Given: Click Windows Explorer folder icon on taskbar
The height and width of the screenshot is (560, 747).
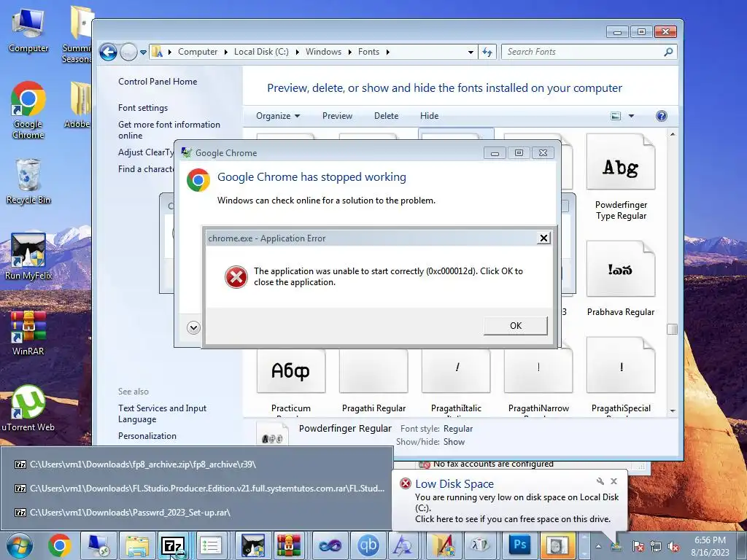Looking at the screenshot, I should (137, 545).
